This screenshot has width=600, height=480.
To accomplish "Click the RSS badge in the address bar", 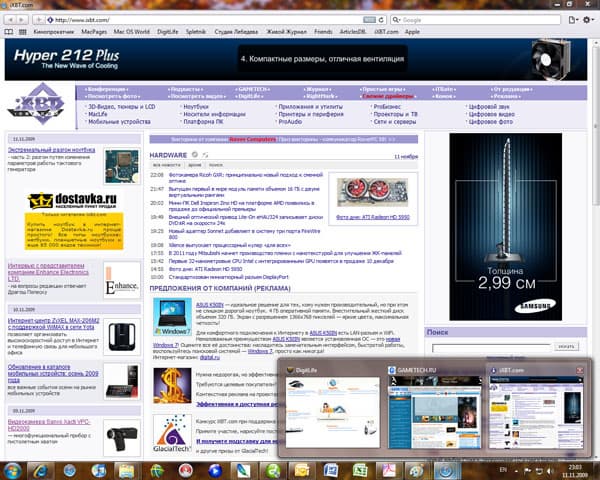I will pyautogui.click(x=369, y=20).
